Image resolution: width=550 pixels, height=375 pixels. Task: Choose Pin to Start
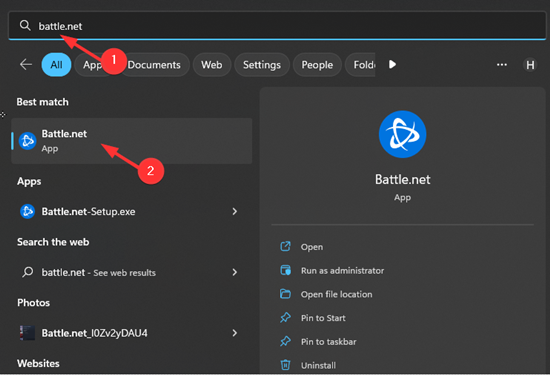[323, 318]
